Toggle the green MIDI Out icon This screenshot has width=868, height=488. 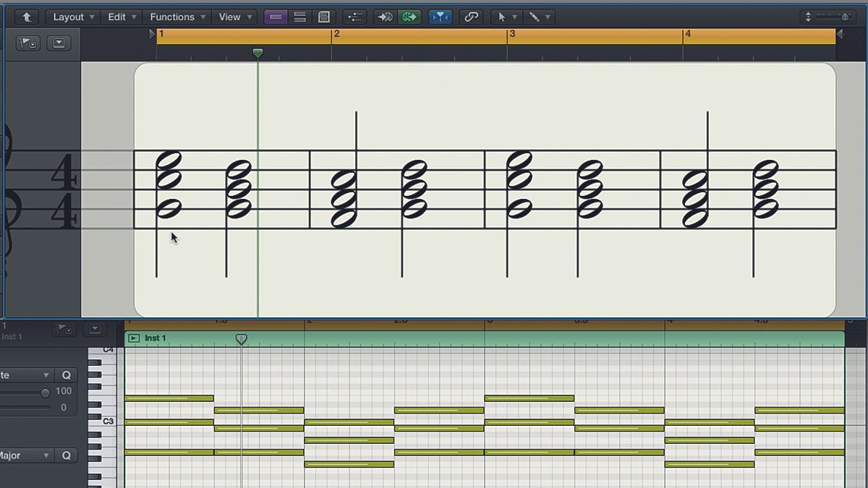coord(409,17)
